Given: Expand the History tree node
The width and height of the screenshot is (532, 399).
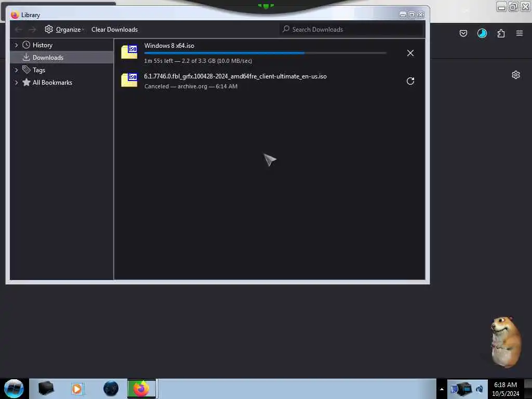Looking at the screenshot, I should tap(16, 45).
